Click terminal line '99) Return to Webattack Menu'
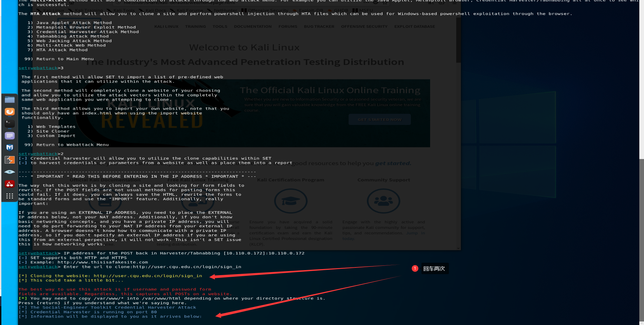 pos(67,145)
